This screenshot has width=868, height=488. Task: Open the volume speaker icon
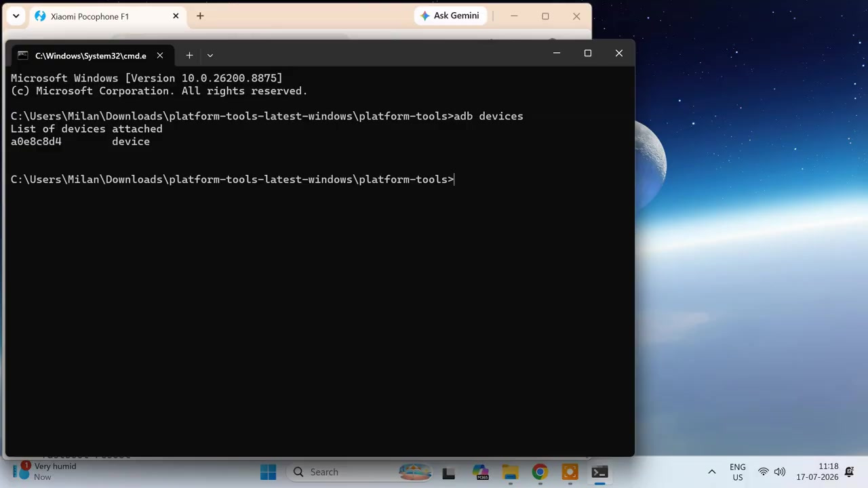point(780,472)
